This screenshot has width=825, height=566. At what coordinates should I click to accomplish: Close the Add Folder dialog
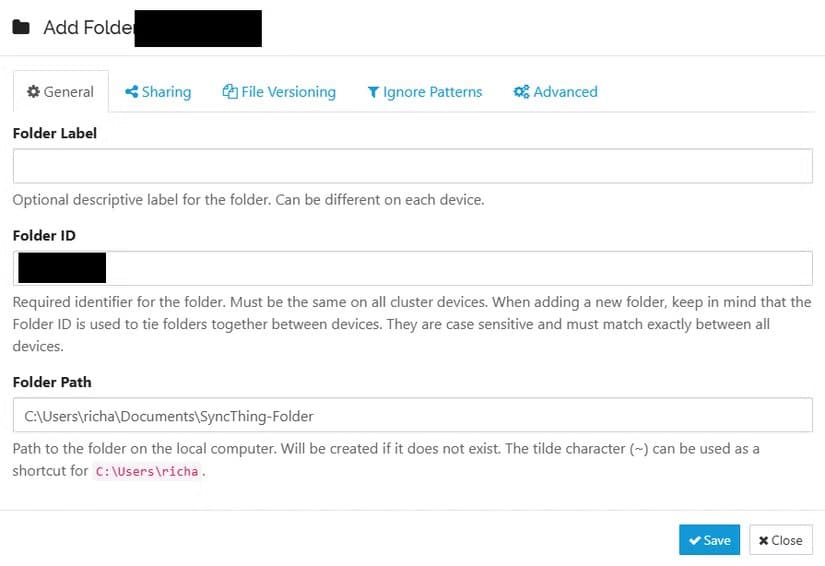(781, 540)
